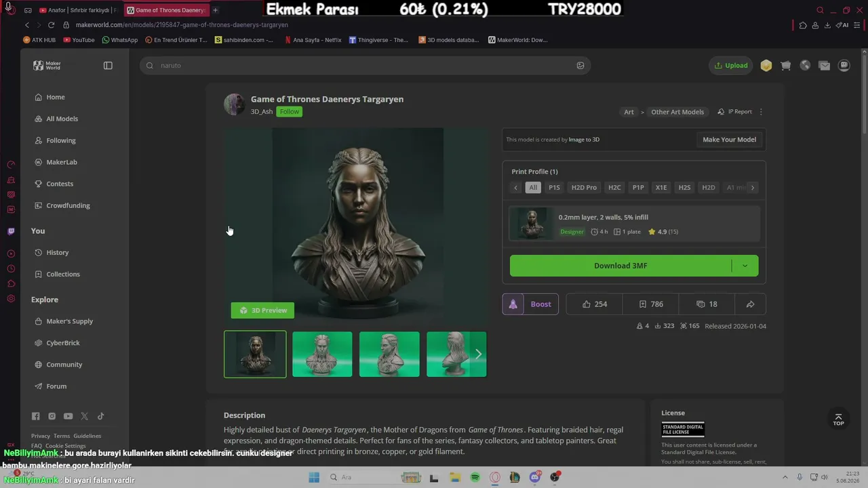The image size is (868, 488).
Task: Open the 3D Preview
Action: pos(262,310)
